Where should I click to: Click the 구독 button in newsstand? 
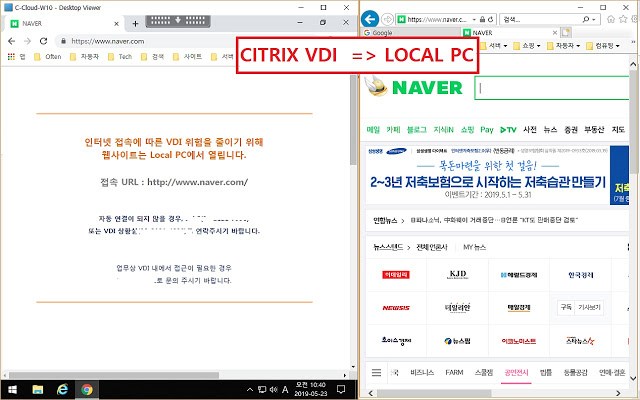tap(566, 307)
